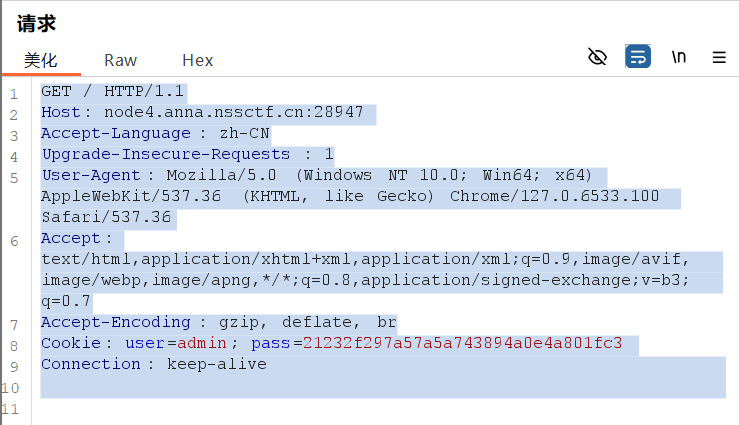Open the hamburger options menu
Screen dimensions: 739x425
(718, 57)
